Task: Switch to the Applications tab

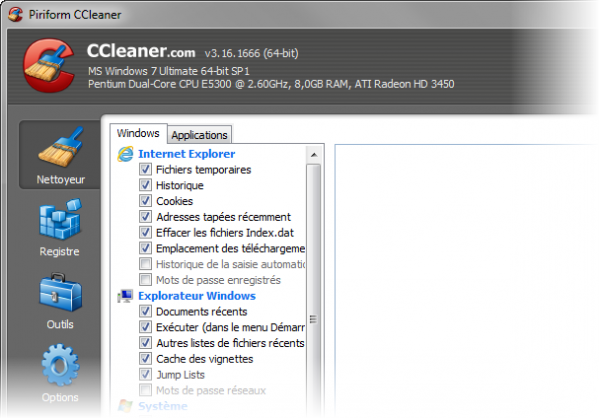Action: pyautogui.click(x=199, y=135)
